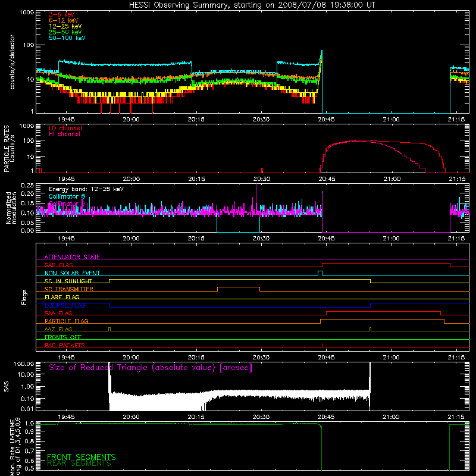Click the ECLIPSE FLAG label

pyautogui.click(x=65, y=305)
